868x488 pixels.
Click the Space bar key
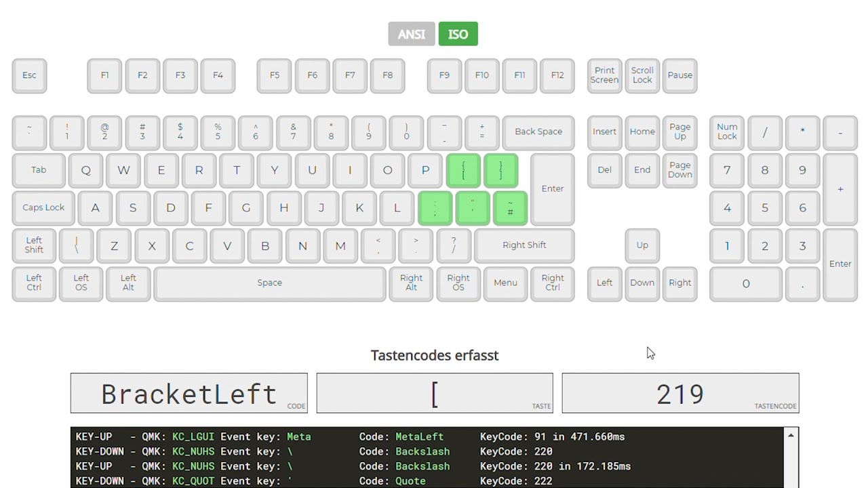269,283
